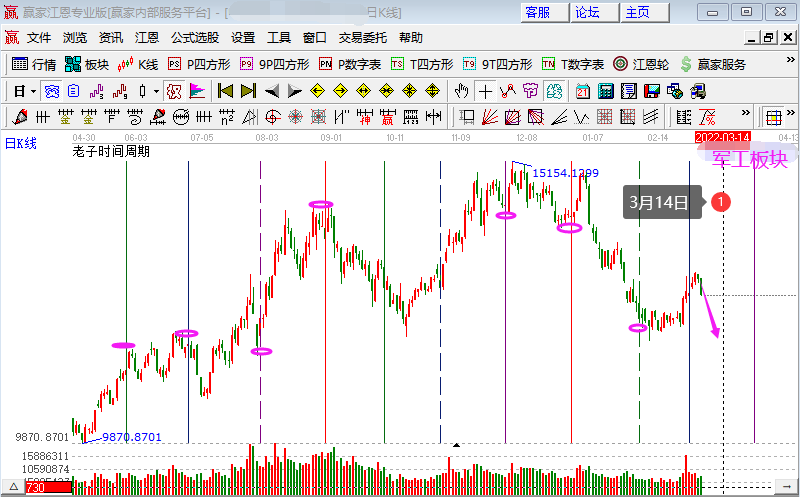Open the 帮助 menu
Screen dimensions: 800x497
click(411, 38)
